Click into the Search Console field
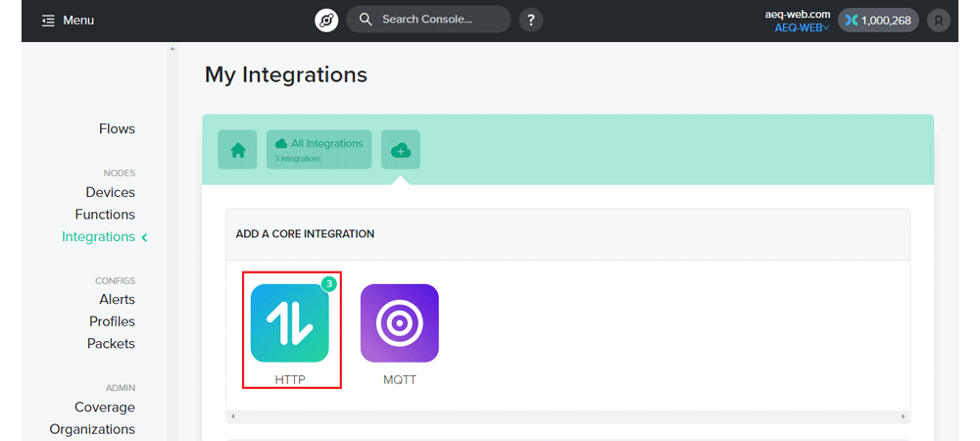980x441 pixels. 428,20
